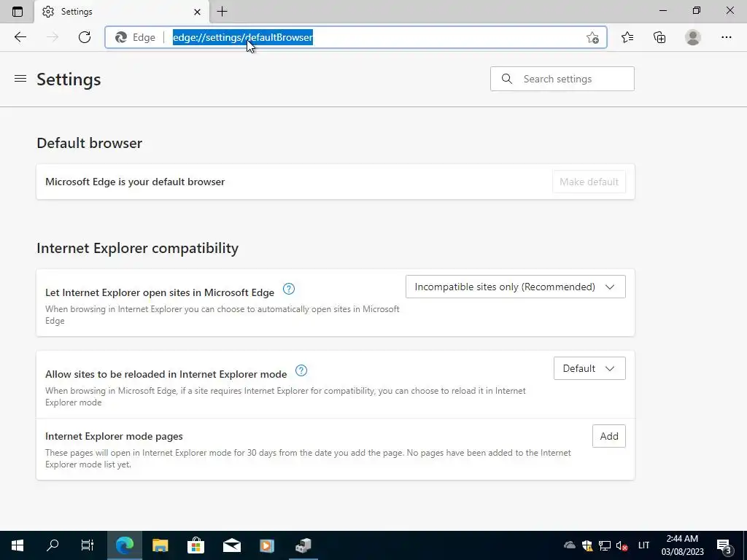Open a new tab

tap(222, 12)
